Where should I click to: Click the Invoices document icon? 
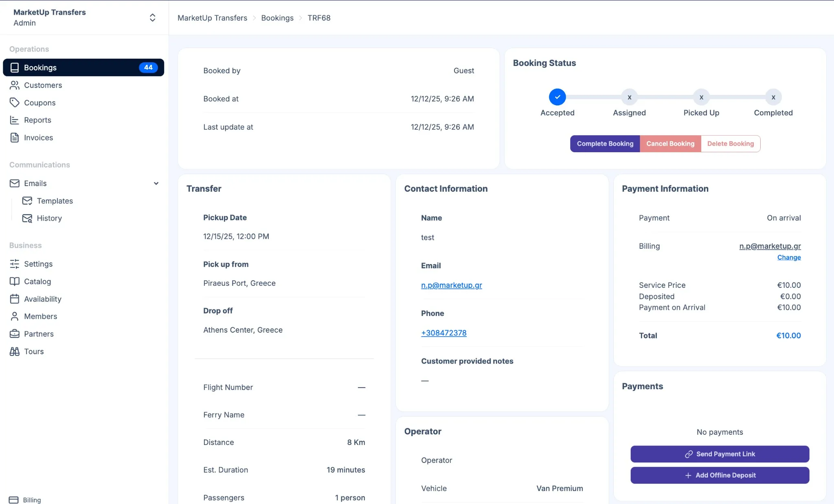pos(15,138)
